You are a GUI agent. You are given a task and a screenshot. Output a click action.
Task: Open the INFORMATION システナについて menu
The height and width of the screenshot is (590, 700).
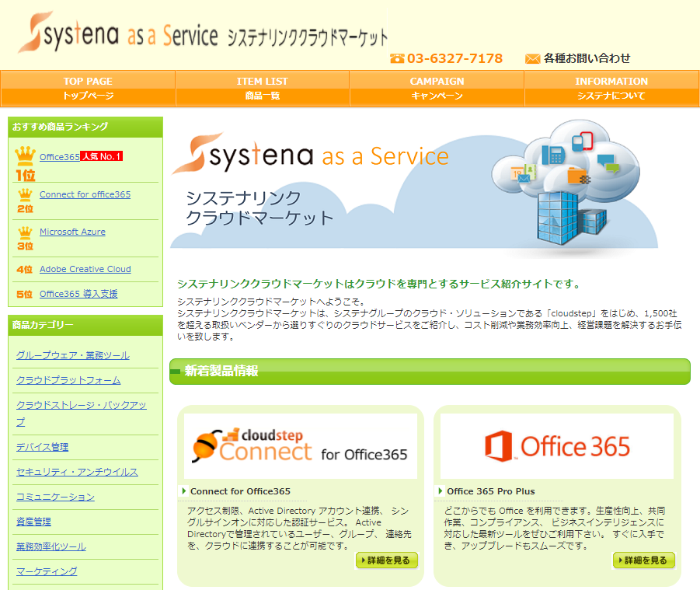(x=611, y=89)
